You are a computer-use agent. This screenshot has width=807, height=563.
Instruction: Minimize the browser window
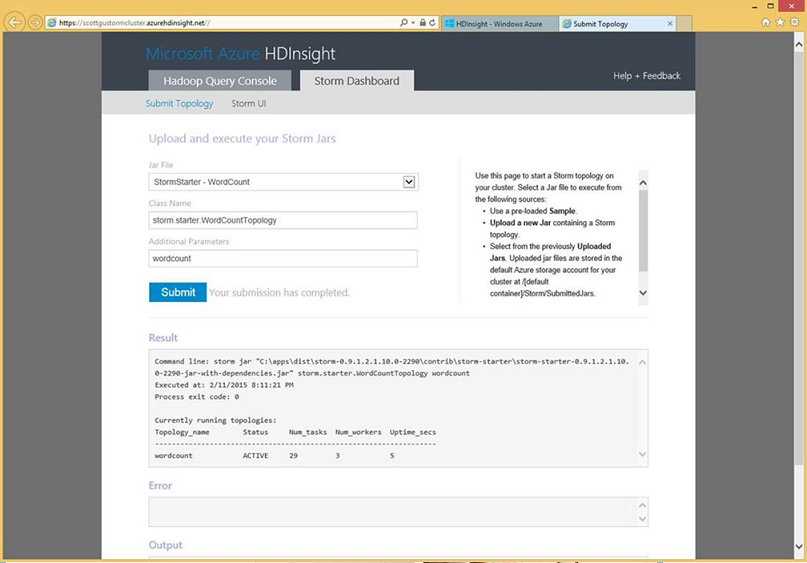[755, 6]
